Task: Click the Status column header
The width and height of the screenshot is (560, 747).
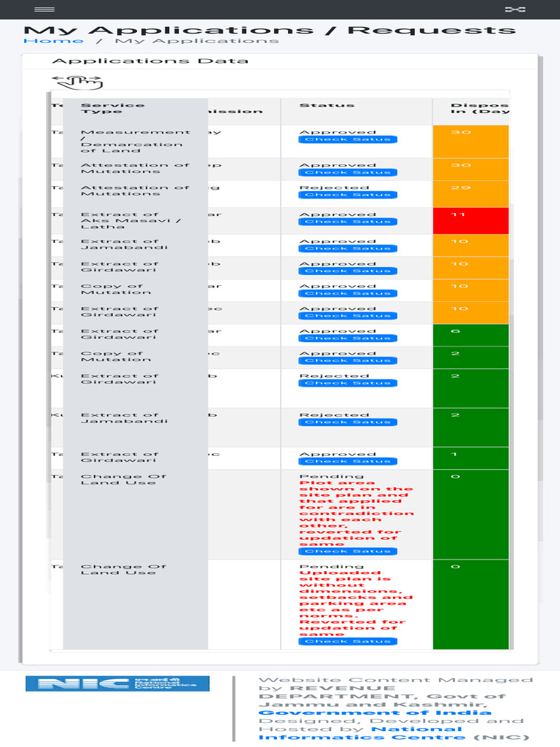Action: click(357, 112)
